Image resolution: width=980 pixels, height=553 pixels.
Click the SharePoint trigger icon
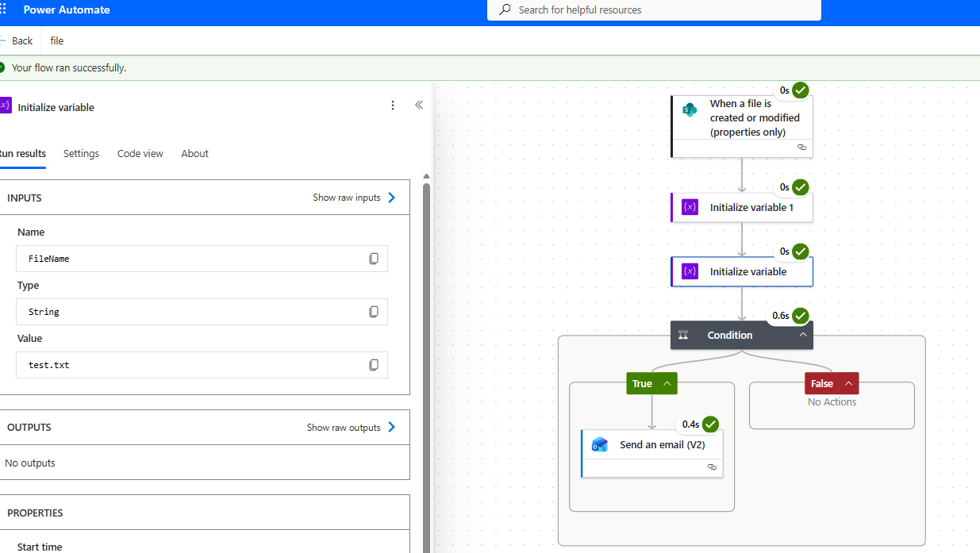click(690, 110)
